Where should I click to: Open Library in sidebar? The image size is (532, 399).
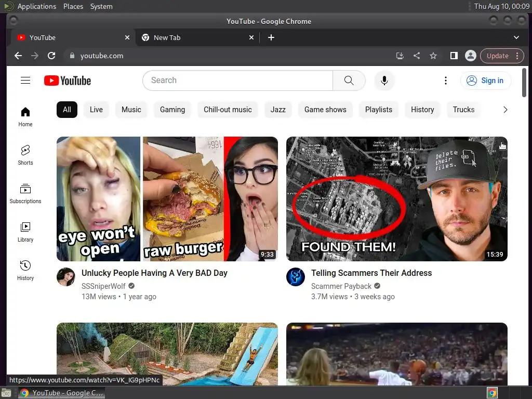point(25,232)
